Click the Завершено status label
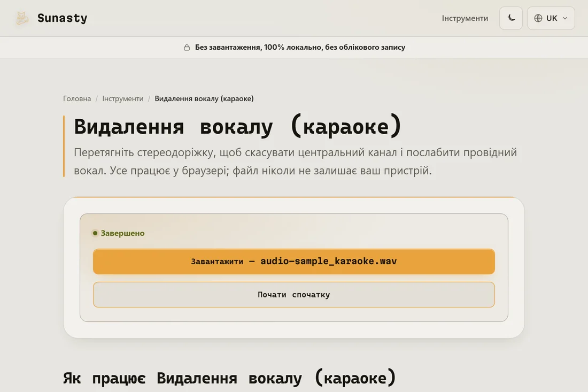This screenshot has width=588, height=392. (122, 233)
